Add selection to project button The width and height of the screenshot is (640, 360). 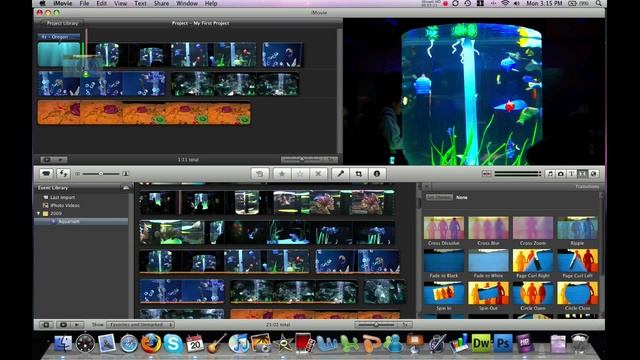point(260,174)
